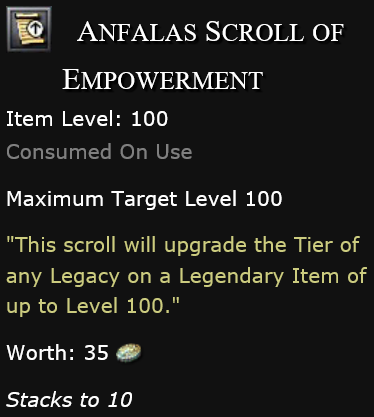Click the Item Level: 100 line

(x=87, y=119)
